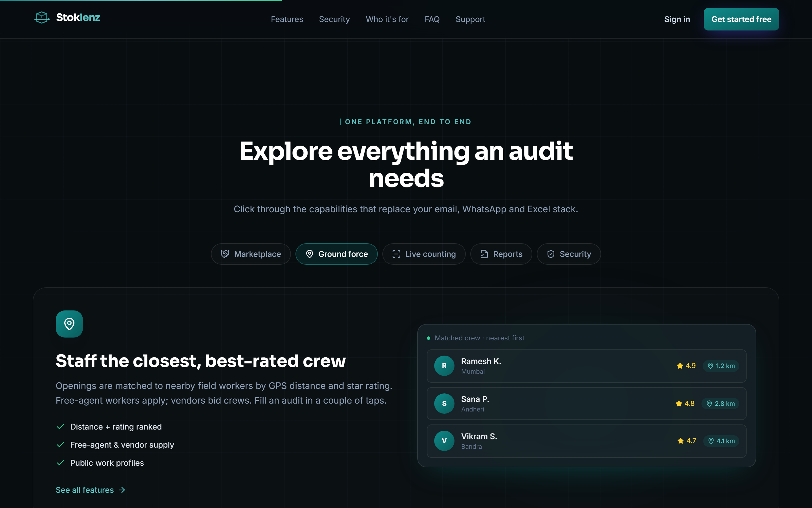Click the Free-agent & vendor supply text
Screen dimensions: 812x508
click(122, 445)
